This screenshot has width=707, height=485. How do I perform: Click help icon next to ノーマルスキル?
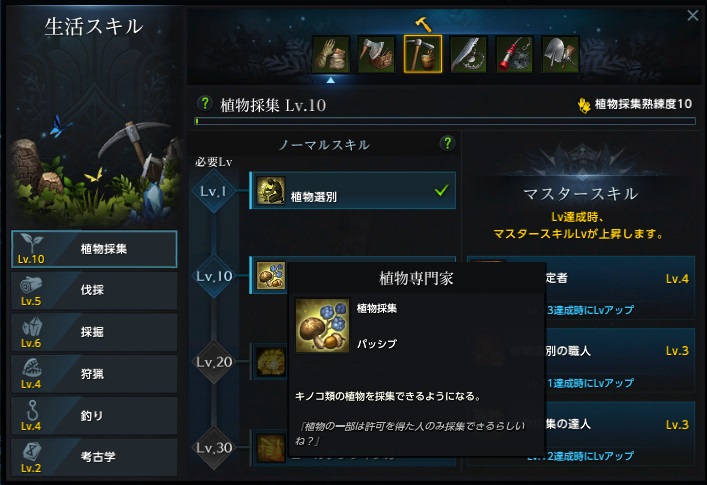pos(447,143)
